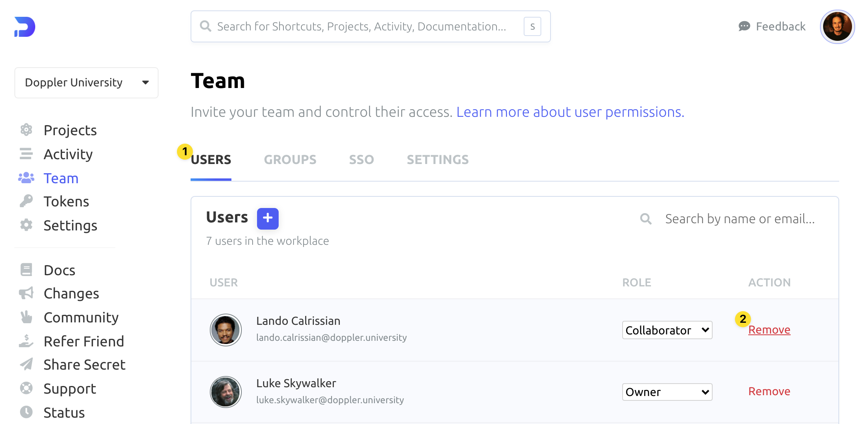Click the Tokens key icon
Viewport: 868px width, 424px height.
pyautogui.click(x=26, y=201)
